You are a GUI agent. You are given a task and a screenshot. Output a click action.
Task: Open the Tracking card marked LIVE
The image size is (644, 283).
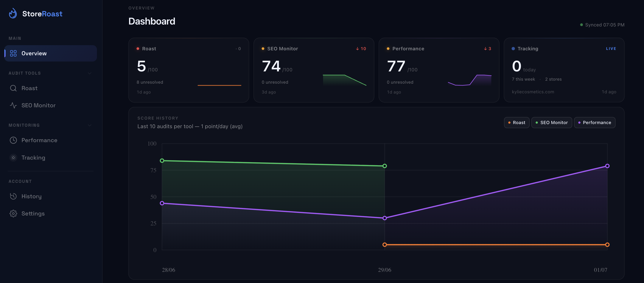pyautogui.click(x=564, y=70)
